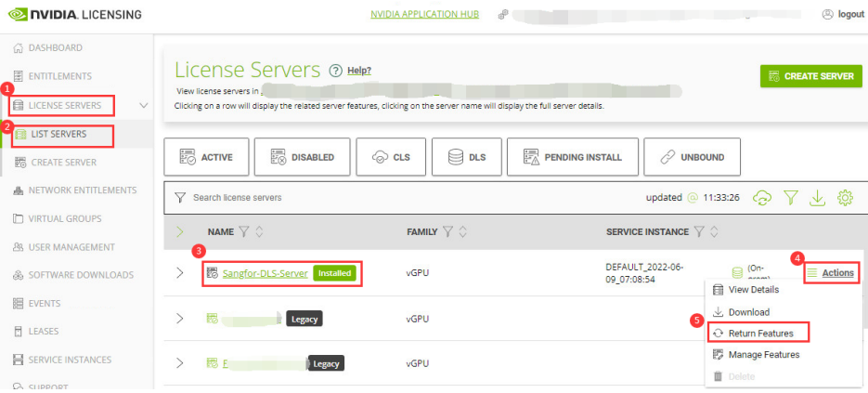Collapse the LICENSE SERVERS sidebar section
This screenshot has height=393, width=868.
[x=143, y=106]
